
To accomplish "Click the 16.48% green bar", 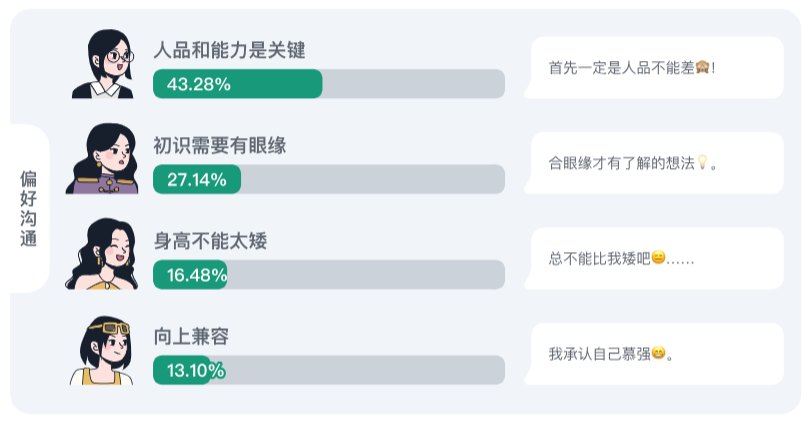I will point(190,274).
